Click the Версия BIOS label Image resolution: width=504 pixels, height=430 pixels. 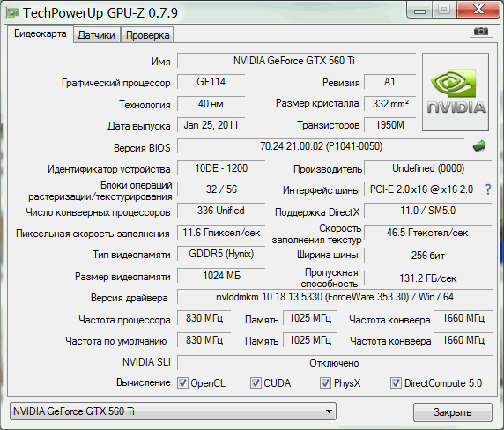point(142,148)
